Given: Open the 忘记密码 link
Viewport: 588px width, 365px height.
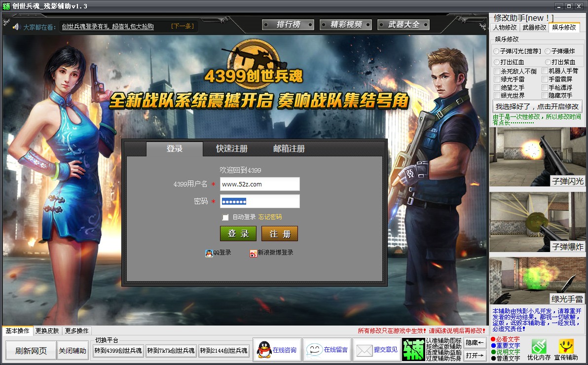Looking at the screenshot, I should (x=270, y=217).
